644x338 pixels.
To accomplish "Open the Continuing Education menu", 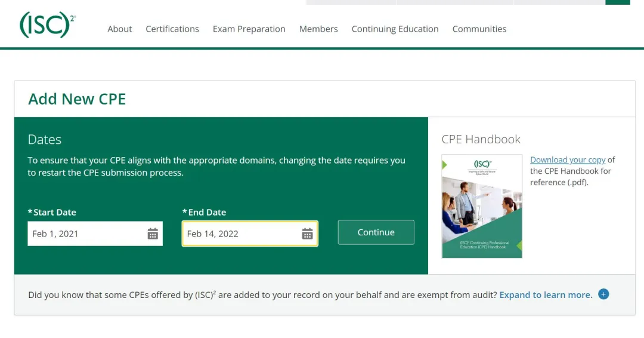I will [395, 29].
